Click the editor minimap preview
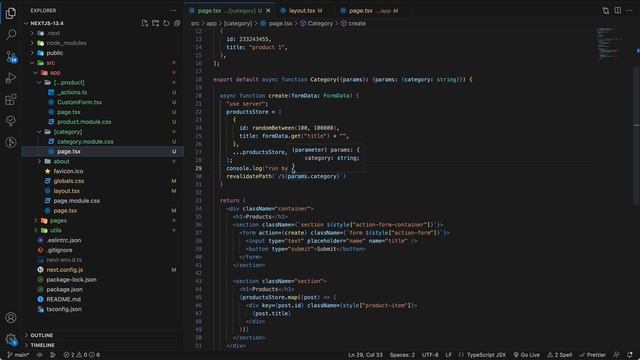 pos(610,44)
